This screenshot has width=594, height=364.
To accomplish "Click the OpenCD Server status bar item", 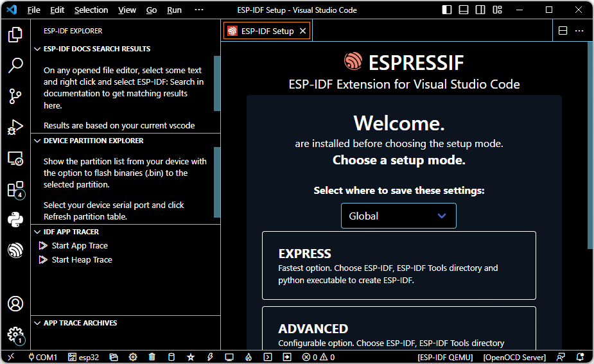I will 514,357.
